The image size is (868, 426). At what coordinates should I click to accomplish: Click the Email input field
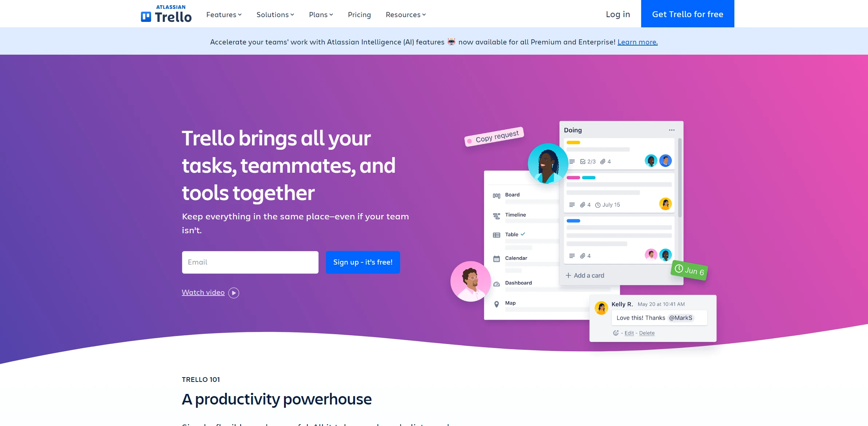(x=250, y=262)
